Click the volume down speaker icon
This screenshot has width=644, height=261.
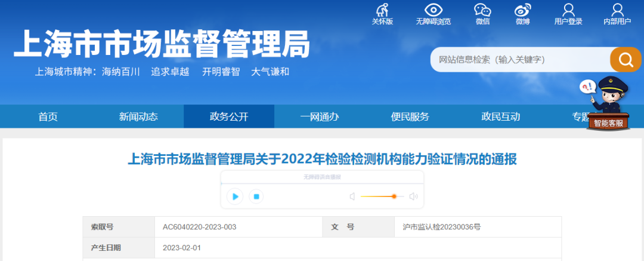[x=352, y=196]
